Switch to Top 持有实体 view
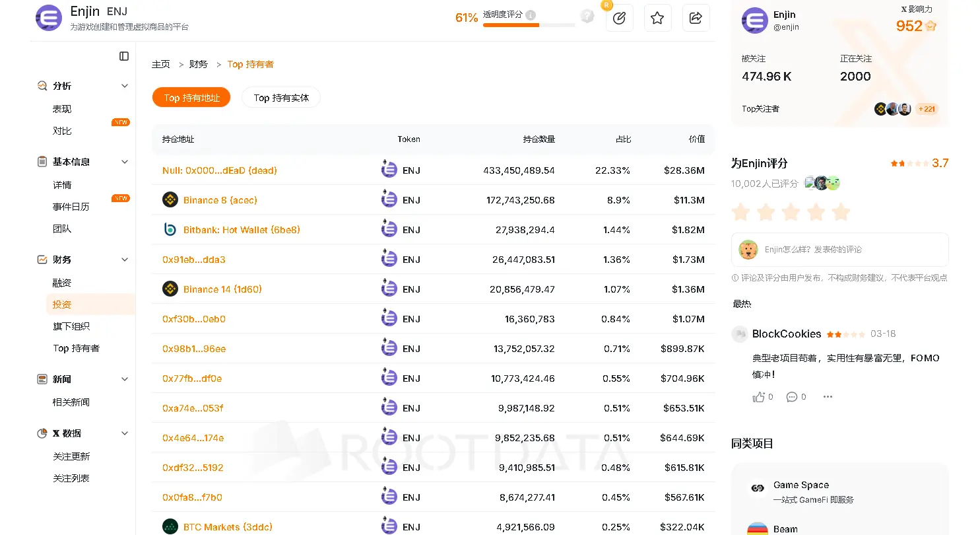 point(281,98)
